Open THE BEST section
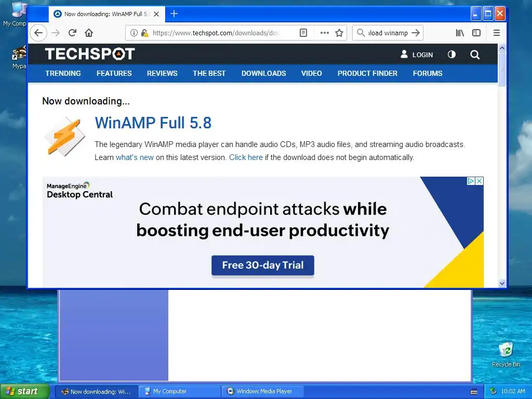Screen dimensions: 532x399 pyautogui.click(x=209, y=73)
